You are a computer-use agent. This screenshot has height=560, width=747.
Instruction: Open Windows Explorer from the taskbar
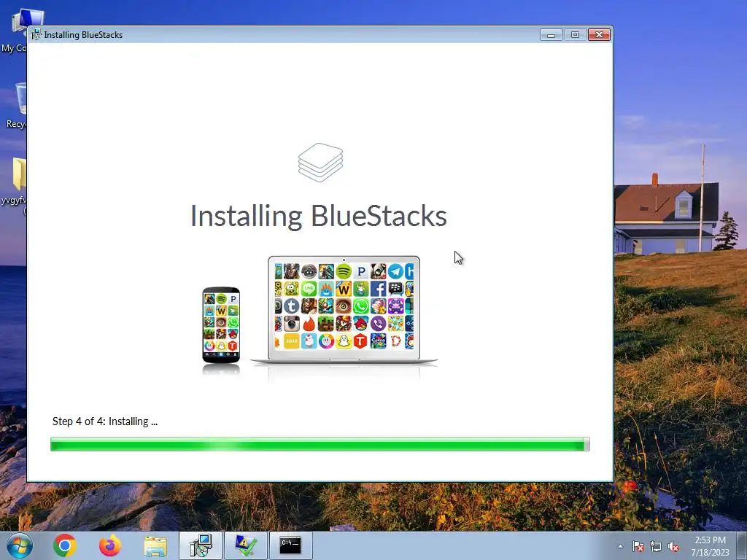(155, 546)
